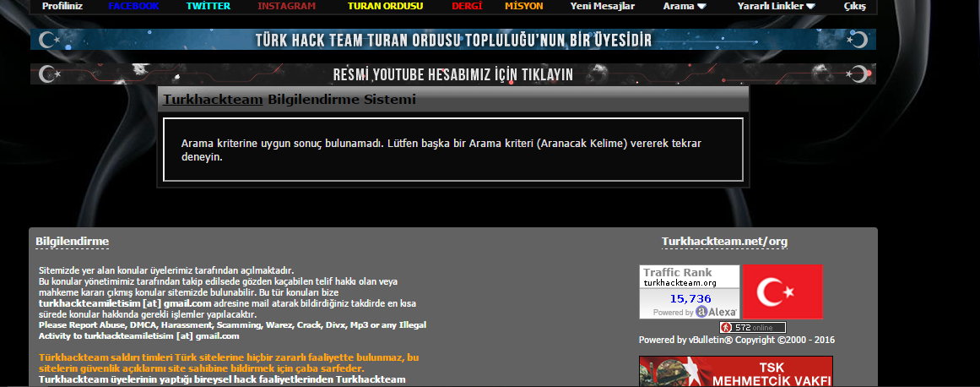Image resolution: width=980 pixels, height=387 pixels.
Task: Click the Resmi YouTube Hesabımız banner
Action: point(453,74)
